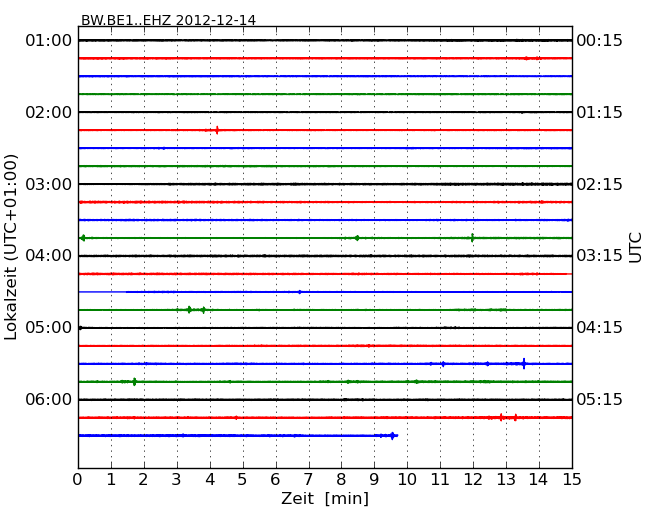Click the UTC axis label on the right
Image resolution: width=650 pixels, height=520 pixels.
click(x=635, y=248)
